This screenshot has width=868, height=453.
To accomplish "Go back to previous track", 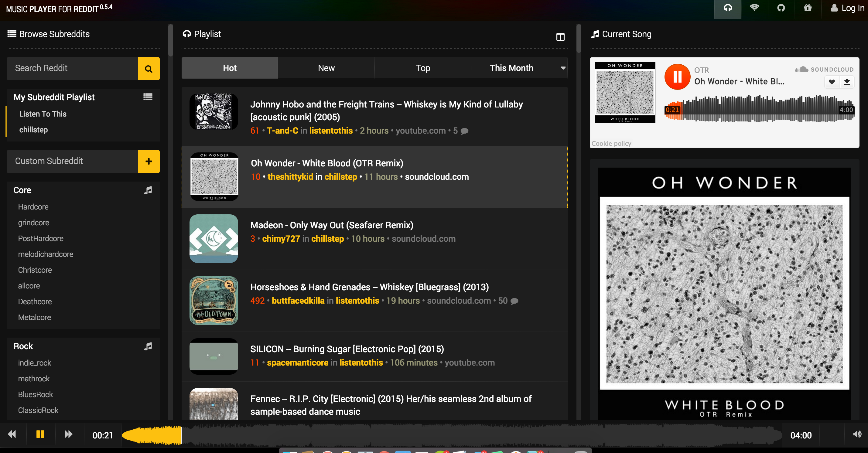I will [x=12, y=434].
